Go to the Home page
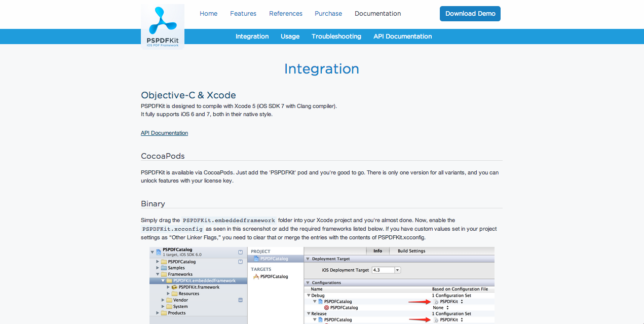Viewport: 644px width, 324px height. (208, 14)
